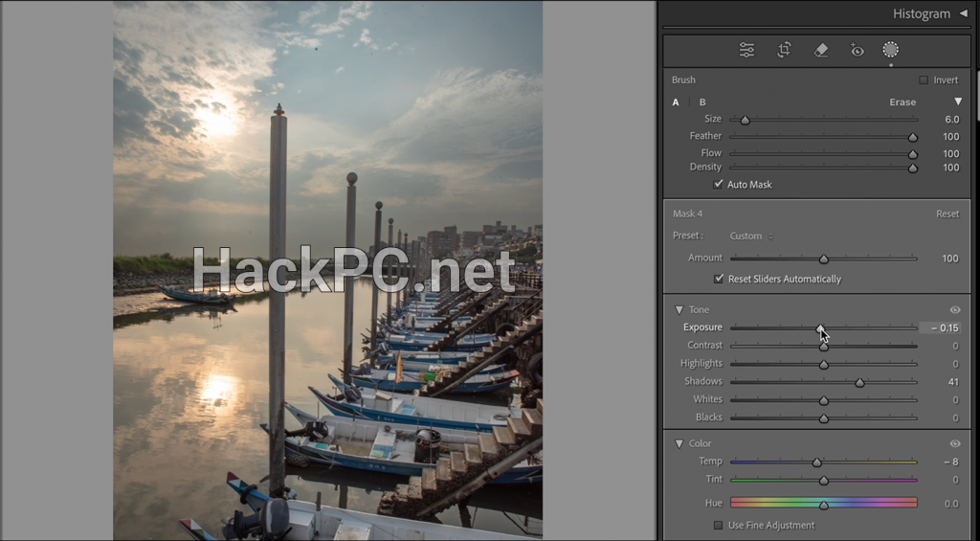The image size is (980, 541).
Task: Click the Blacks slider handle
Action: click(x=824, y=418)
